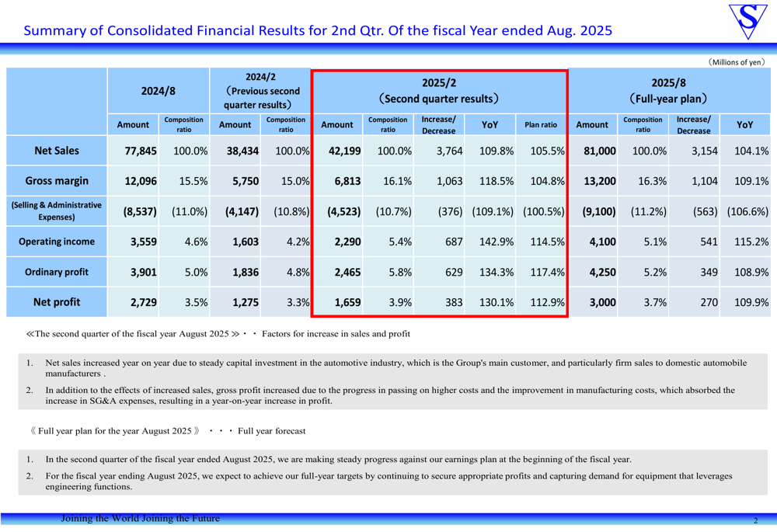777x532 pixels.
Task: Click the Operating income amount 3,559
Action: [x=143, y=242]
